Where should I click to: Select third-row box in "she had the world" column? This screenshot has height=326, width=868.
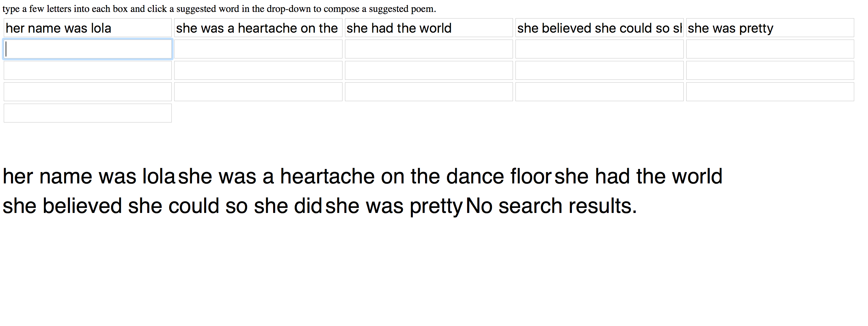pos(429,70)
